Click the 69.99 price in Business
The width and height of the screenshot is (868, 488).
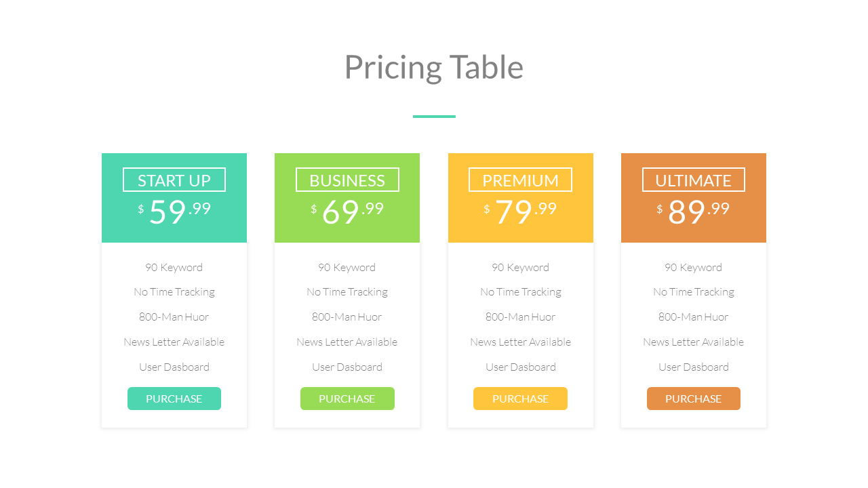pos(348,211)
